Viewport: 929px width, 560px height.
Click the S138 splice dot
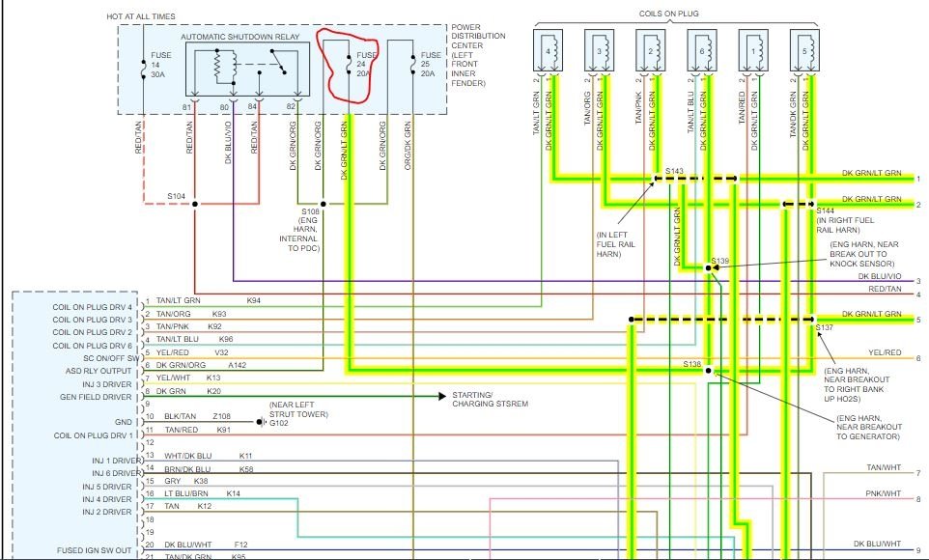(x=708, y=371)
